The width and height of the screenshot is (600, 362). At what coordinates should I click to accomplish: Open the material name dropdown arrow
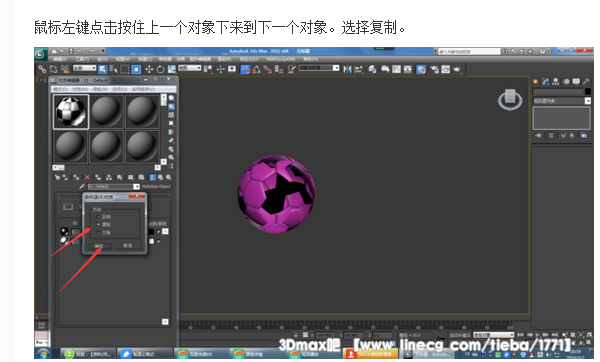(x=137, y=186)
